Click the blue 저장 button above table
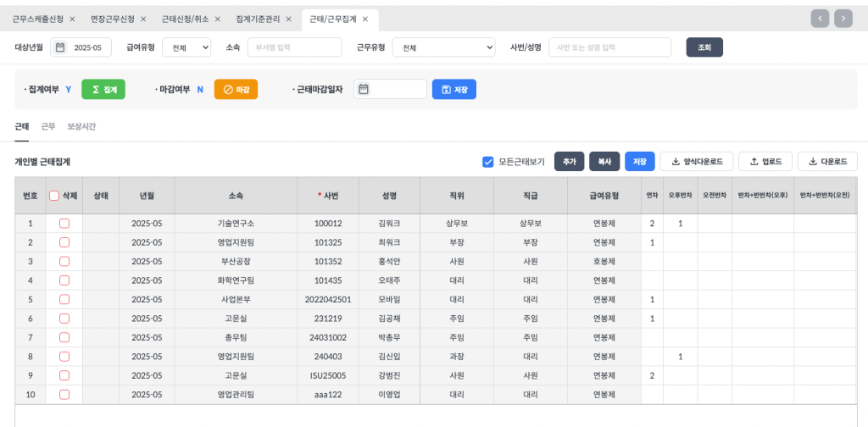868x427 pixels. pos(640,162)
